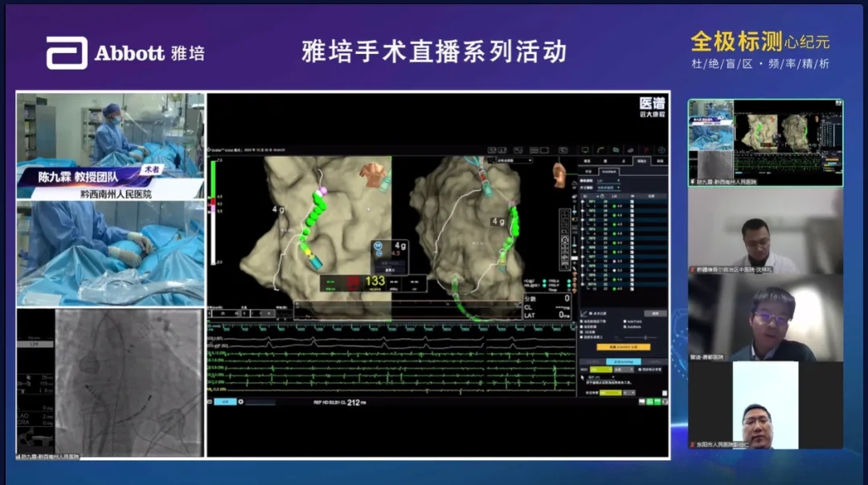868x485 pixels.
Task: Click the gray button right of display settings
Action: tap(657, 313)
